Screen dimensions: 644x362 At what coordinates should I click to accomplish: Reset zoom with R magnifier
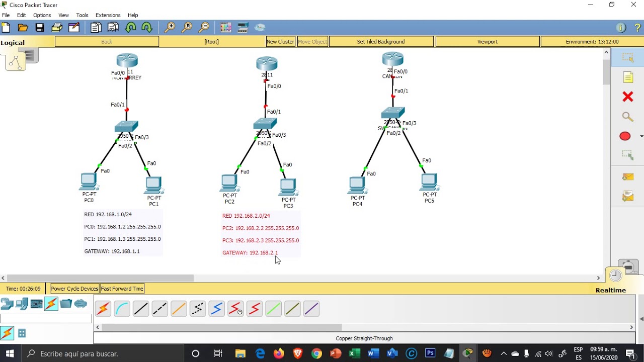click(187, 28)
